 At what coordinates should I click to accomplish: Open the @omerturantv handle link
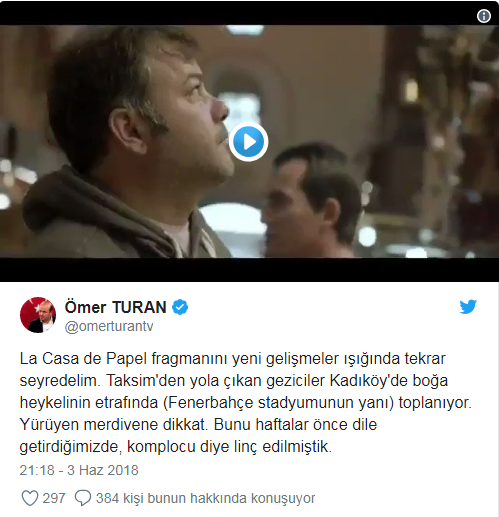[109, 326]
